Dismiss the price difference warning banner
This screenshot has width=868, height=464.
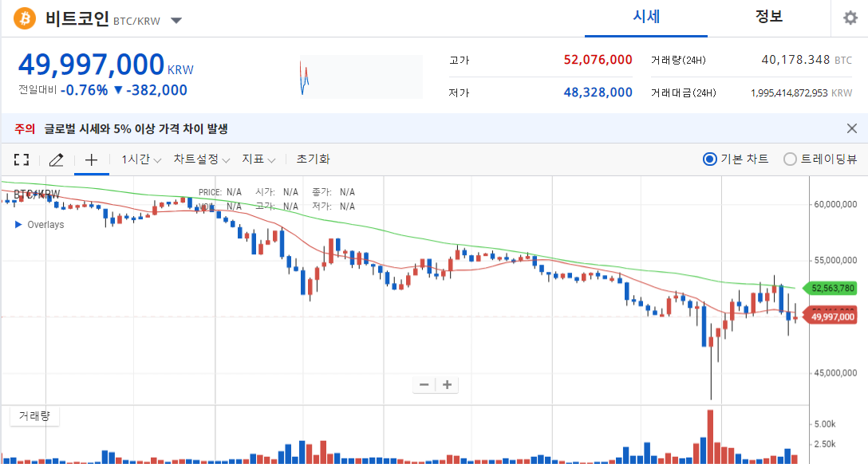(x=852, y=129)
